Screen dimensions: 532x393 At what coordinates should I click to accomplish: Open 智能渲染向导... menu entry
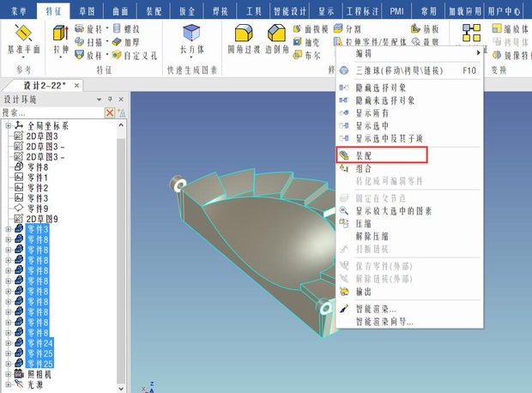pos(409,322)
